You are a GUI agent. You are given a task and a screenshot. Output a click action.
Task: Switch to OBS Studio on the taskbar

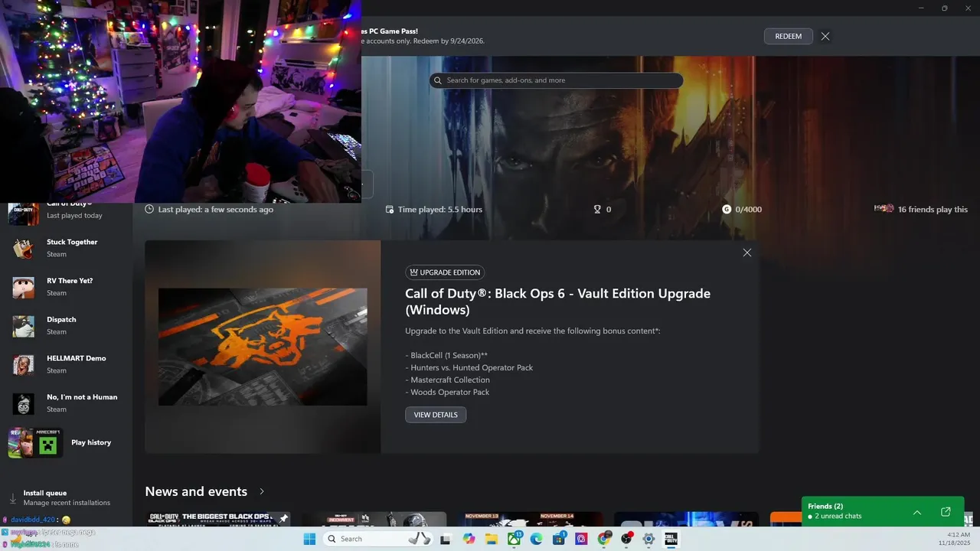point(626,539)
